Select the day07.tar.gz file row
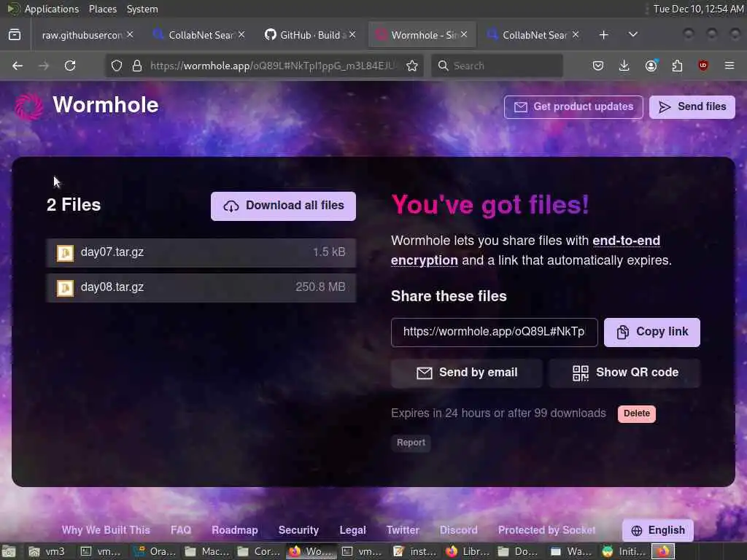This screenshot has height=560, width=747. 201,253
